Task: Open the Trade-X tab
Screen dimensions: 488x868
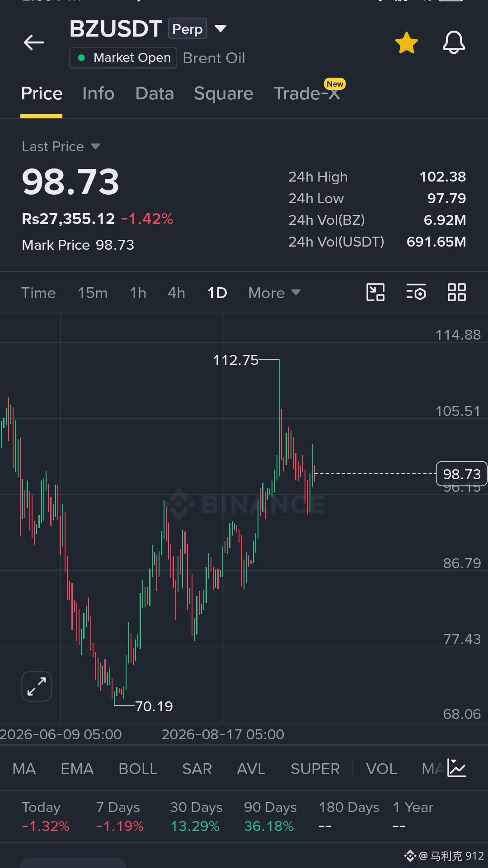Action: pos(307,93)
